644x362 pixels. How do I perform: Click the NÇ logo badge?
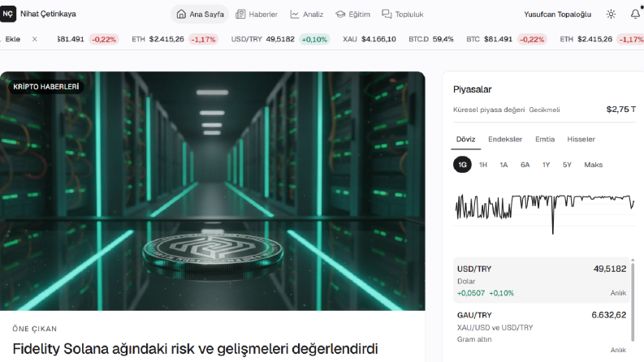click(x=8, y=14)
